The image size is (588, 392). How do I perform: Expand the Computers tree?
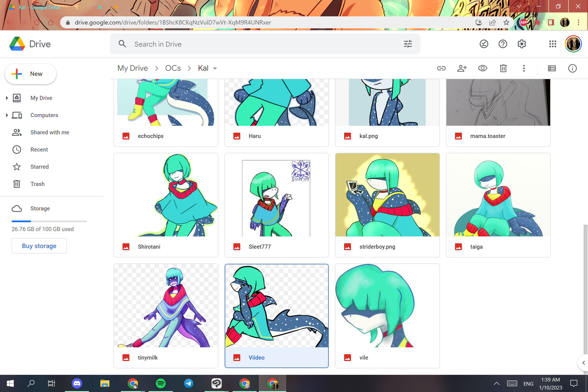(x=7, y=115)
